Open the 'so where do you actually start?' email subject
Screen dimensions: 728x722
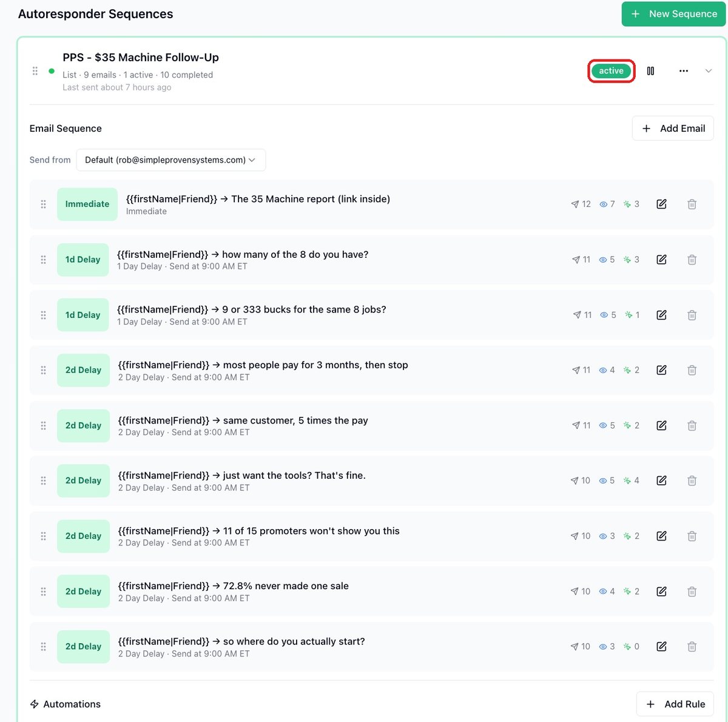pyautogui.click(x=241, y=641)
